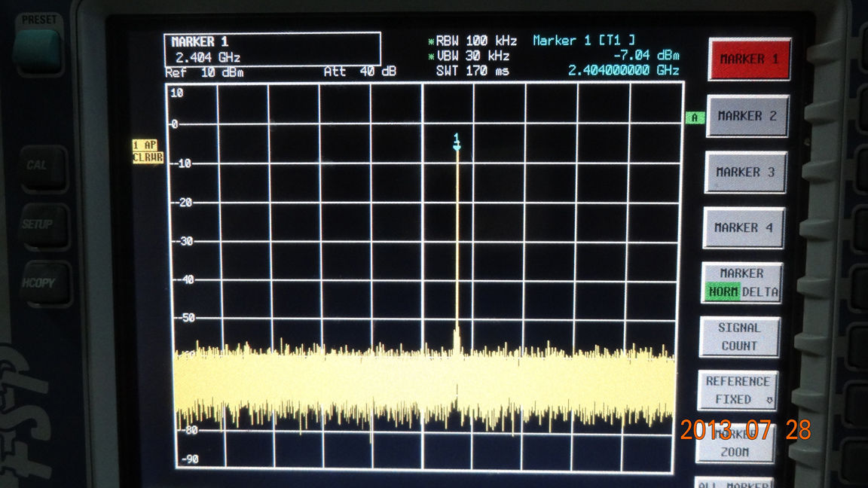Click the green PRESET hardware key
Viewport: 868px width, 488px height.
pyautogui.click(x=38, y=51)
